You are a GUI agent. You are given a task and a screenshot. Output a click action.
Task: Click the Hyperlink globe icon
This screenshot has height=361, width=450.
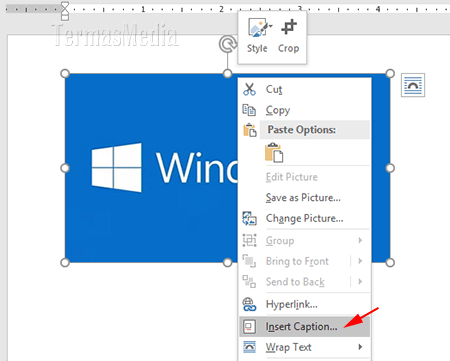[x=249, y=304]
